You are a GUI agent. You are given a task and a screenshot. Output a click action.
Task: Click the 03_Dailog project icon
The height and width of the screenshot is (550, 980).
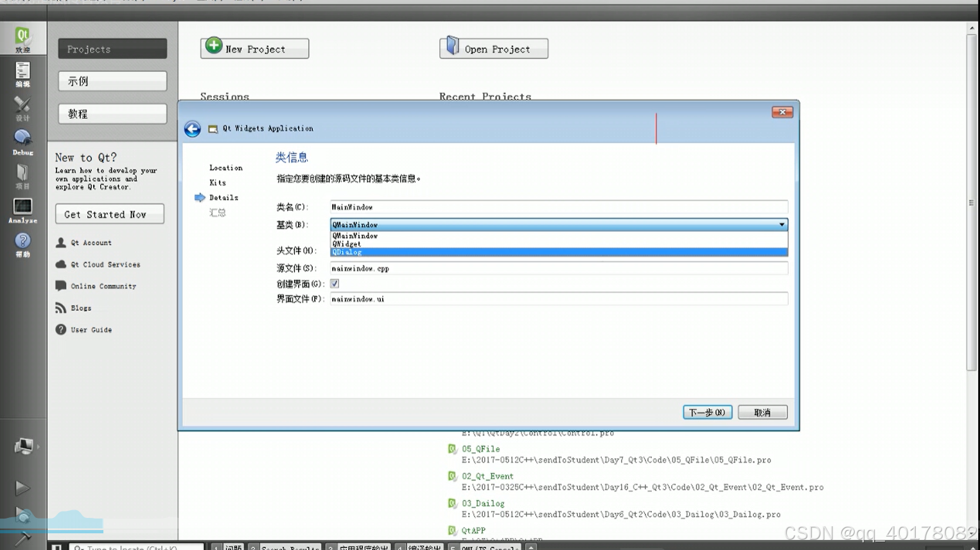click(452, 503)
